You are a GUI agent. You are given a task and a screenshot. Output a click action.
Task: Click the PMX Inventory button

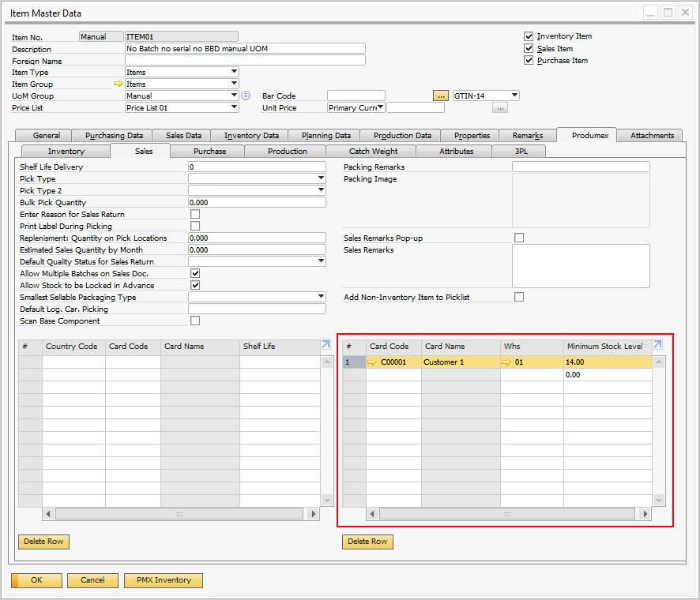coord(164,579)
